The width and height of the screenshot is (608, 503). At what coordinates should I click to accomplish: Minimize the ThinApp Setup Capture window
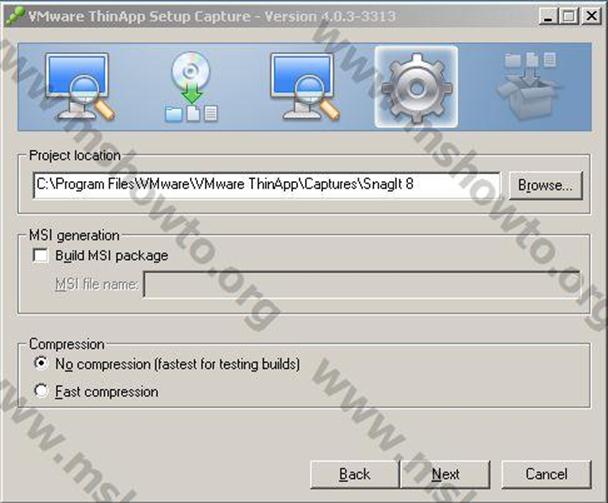pos(548,16)
